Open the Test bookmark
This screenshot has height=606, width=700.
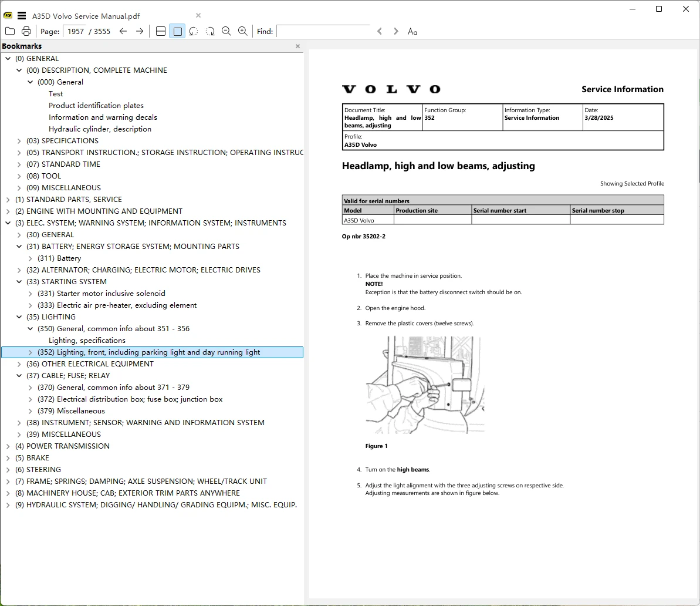56,94
